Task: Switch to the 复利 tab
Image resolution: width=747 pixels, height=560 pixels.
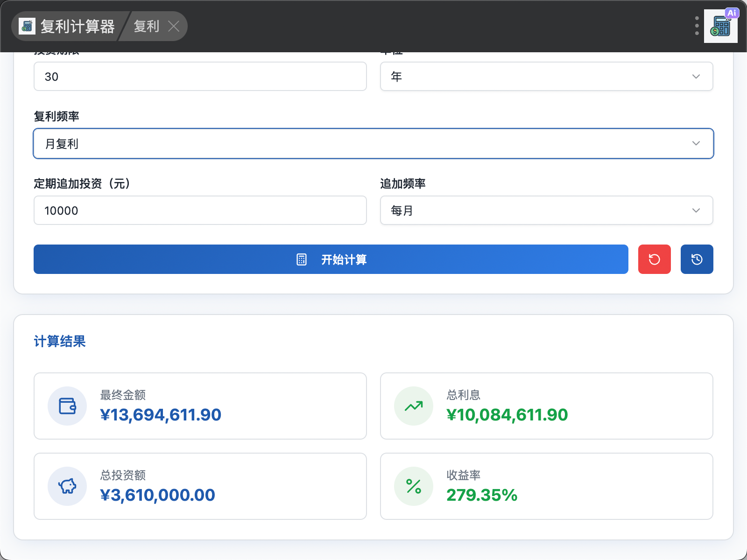Action: pyautogui.click(x=146, y=26)
